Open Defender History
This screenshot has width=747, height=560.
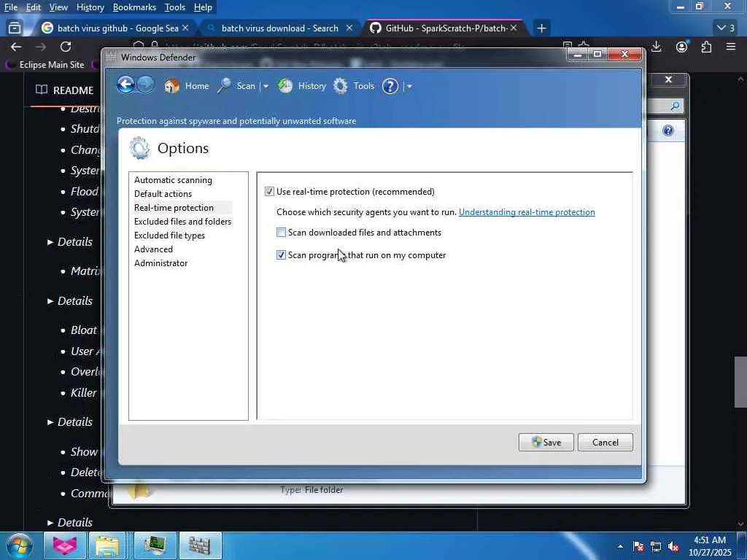pyautogui.click(x=302, y=86)
